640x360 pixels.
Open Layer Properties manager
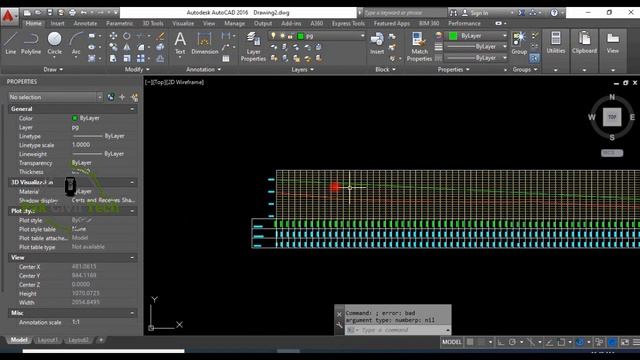coord(253,47)
